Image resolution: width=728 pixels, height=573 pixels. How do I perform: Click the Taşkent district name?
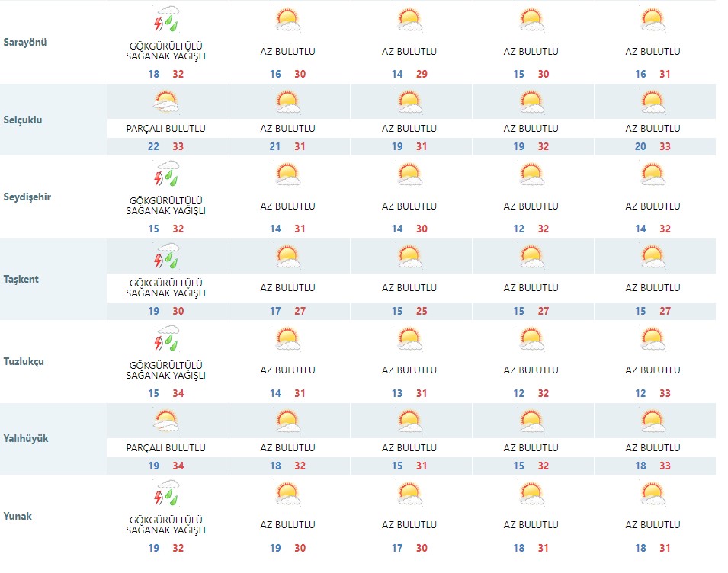(x=21, y=280)
